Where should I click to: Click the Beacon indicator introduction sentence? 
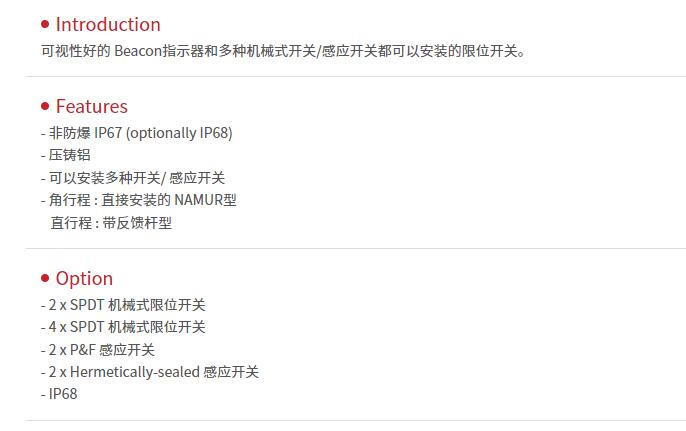tap(283, 51)
